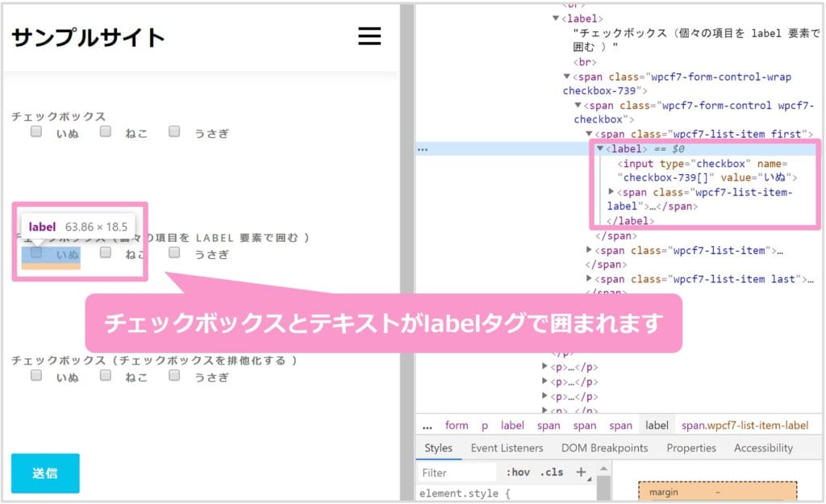Click the Styles pane scrollbar up arrow
The width and height of the screenshot is (826, 504).
(603, 469)
